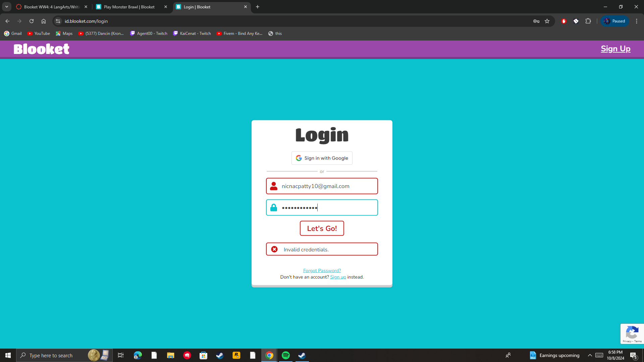Click Sign Up in the header
Screen dimensions: 644x362
[615, 49]
